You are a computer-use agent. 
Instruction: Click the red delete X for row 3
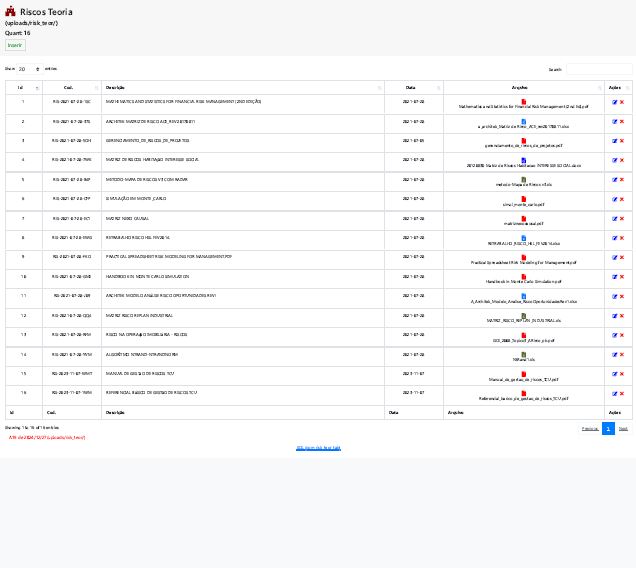tap(622, 141)
